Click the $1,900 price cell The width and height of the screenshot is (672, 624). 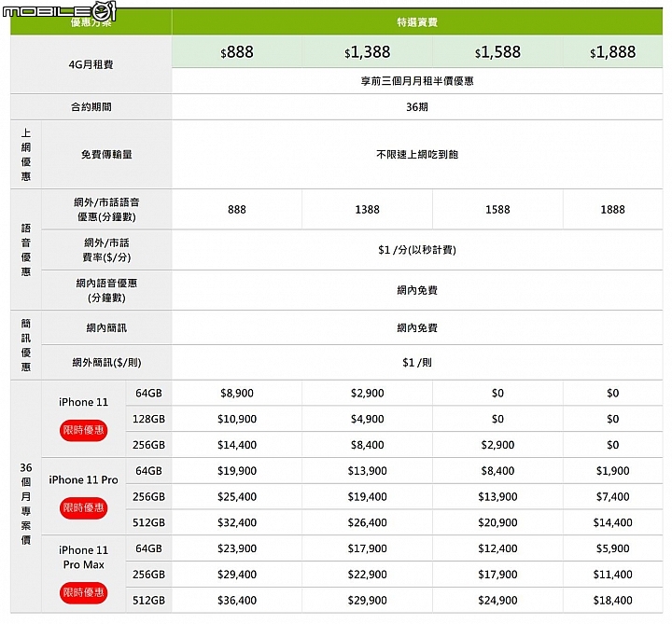(x=612, y=471)
